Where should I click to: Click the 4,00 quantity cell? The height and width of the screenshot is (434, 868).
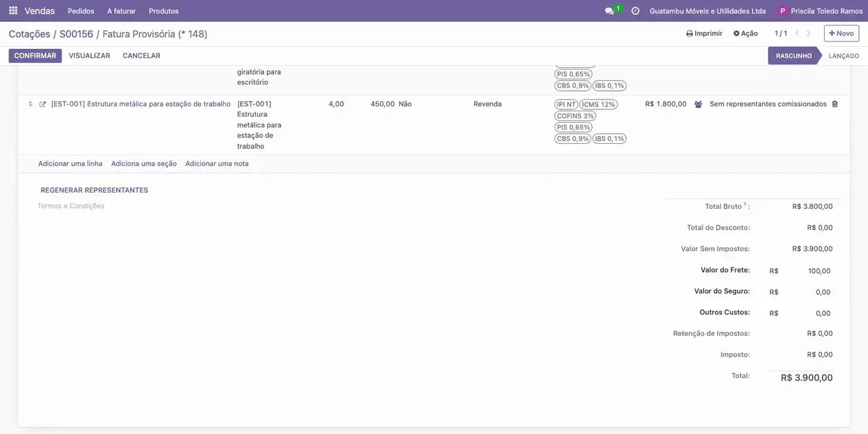point(336,104)
